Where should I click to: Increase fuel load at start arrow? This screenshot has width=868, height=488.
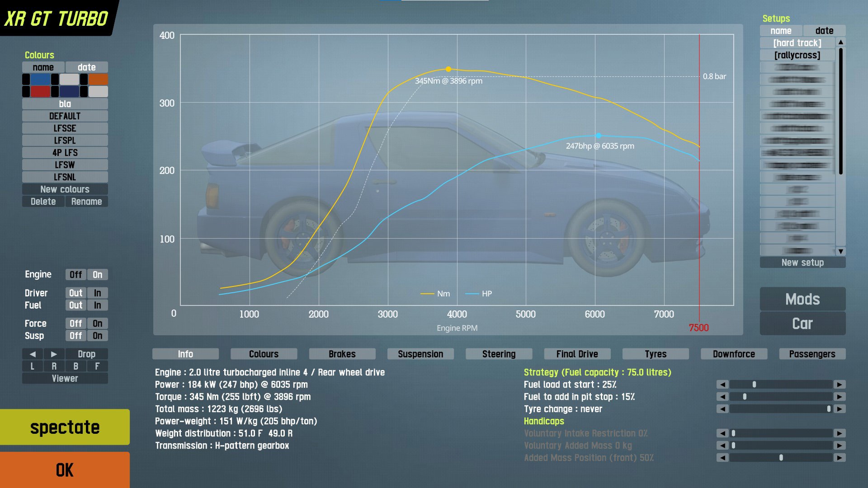pos(840,385)
